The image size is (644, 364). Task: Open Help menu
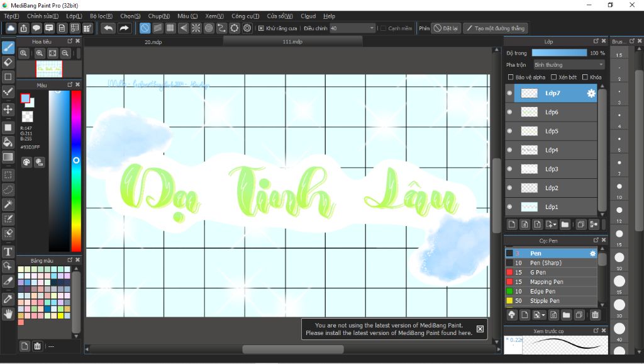(x=329, y=16)
